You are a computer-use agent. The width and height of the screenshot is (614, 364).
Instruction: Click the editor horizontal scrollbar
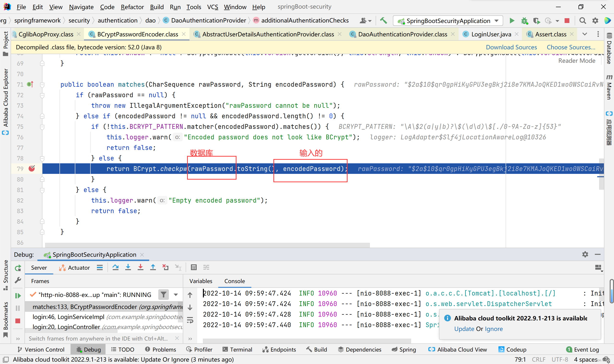pos(207,245)
